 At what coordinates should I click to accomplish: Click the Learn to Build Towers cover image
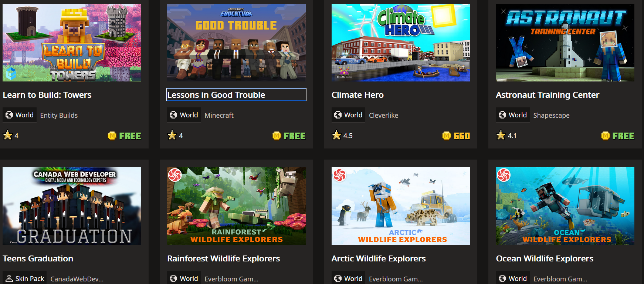(72, 43)
